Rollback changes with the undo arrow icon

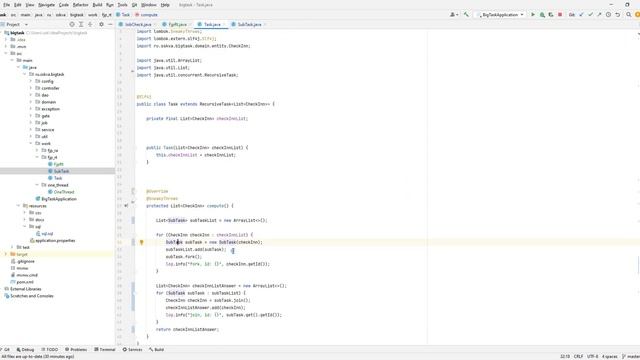click(618, 15)
